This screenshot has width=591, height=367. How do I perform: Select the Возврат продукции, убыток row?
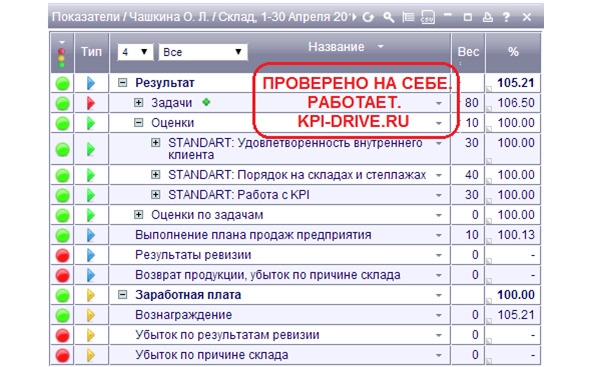pos(295,275)
